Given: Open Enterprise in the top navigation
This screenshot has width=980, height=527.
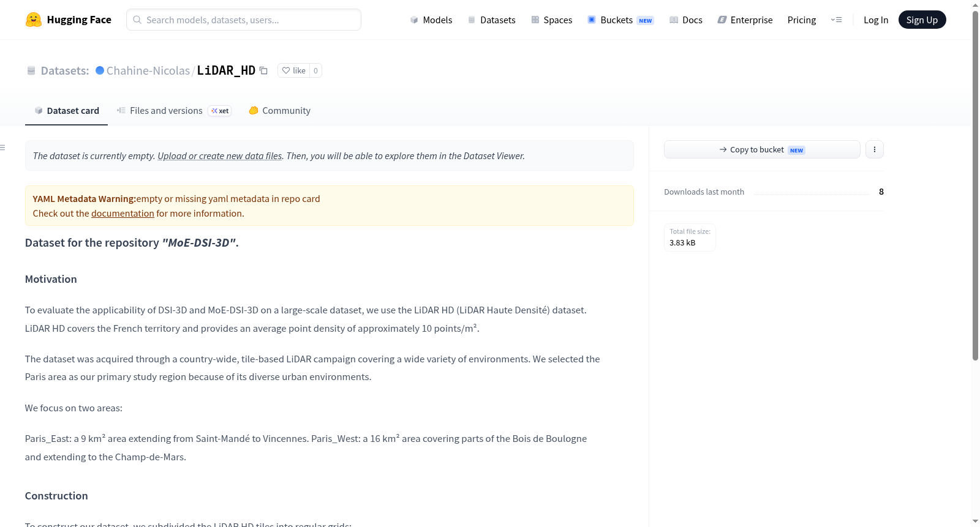Looking at the screenshot, I should point(745,20).
